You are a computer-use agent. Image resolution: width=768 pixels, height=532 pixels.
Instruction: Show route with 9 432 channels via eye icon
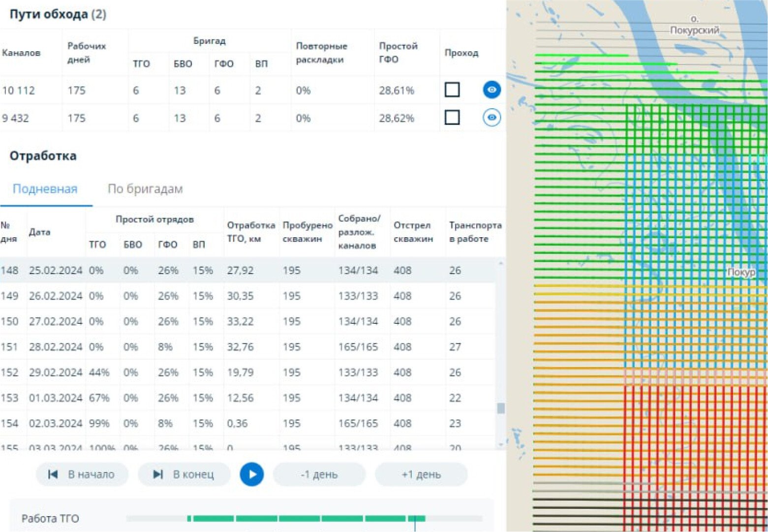[492, 118]
